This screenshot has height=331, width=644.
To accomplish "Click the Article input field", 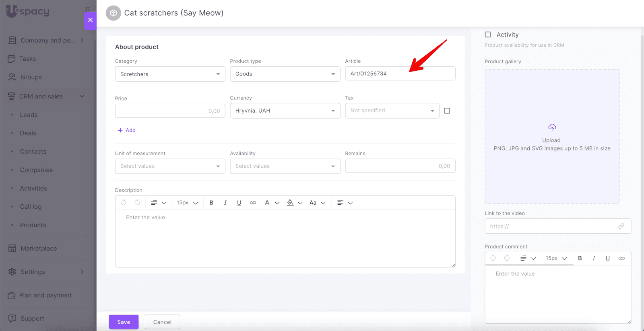I will point(400,74).
